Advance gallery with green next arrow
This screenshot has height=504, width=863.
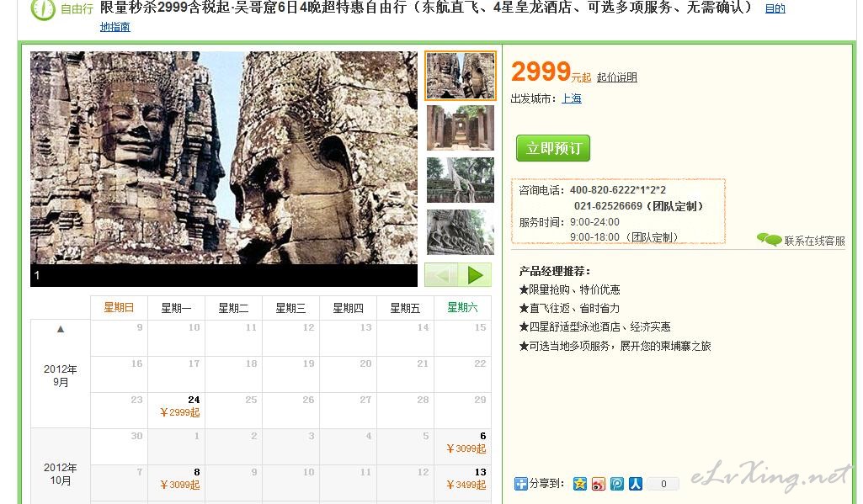[474, 274]
